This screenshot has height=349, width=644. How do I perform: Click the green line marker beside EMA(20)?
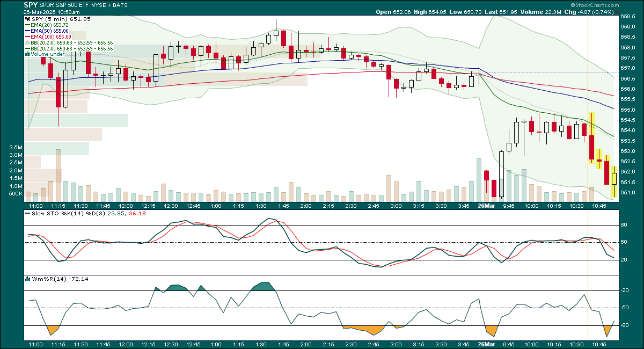27,25
